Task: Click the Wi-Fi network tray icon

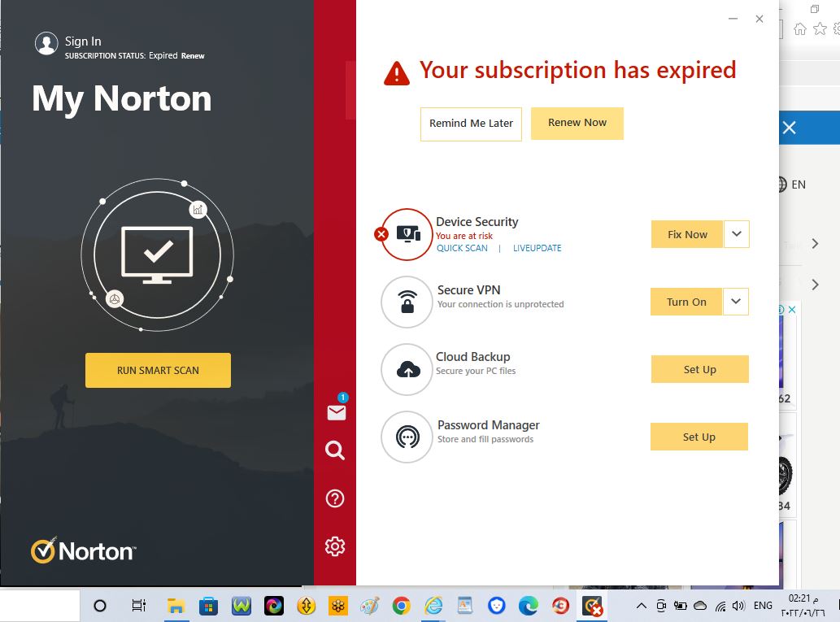Action: pos(720,607)
